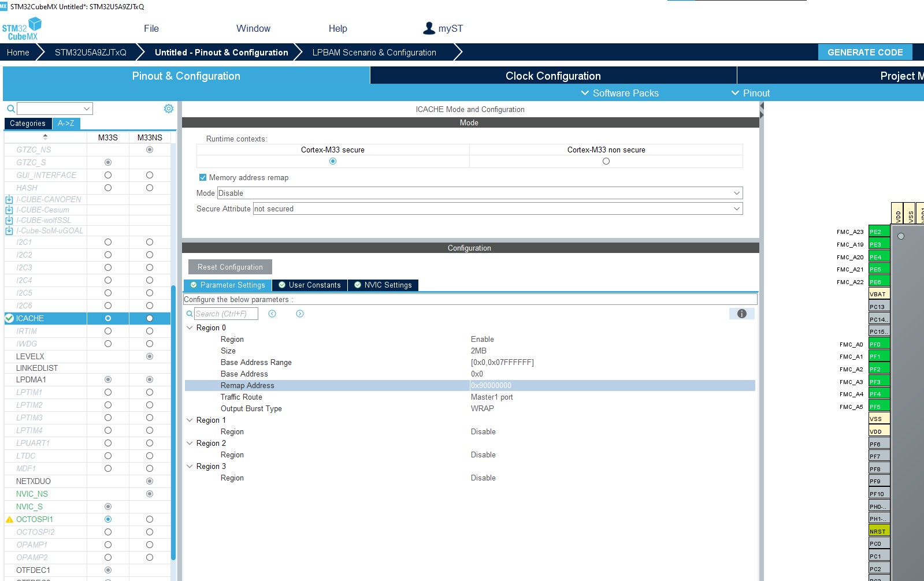This screenshot has height=581, width=924.
Task: Select M33NS radio for ICACHE
Action: click(150, 318)
